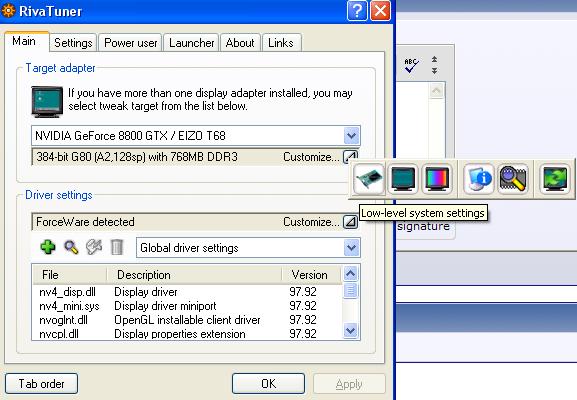577x400 pixels.
Task: Click the Tab order button
Action: point(42,383)
